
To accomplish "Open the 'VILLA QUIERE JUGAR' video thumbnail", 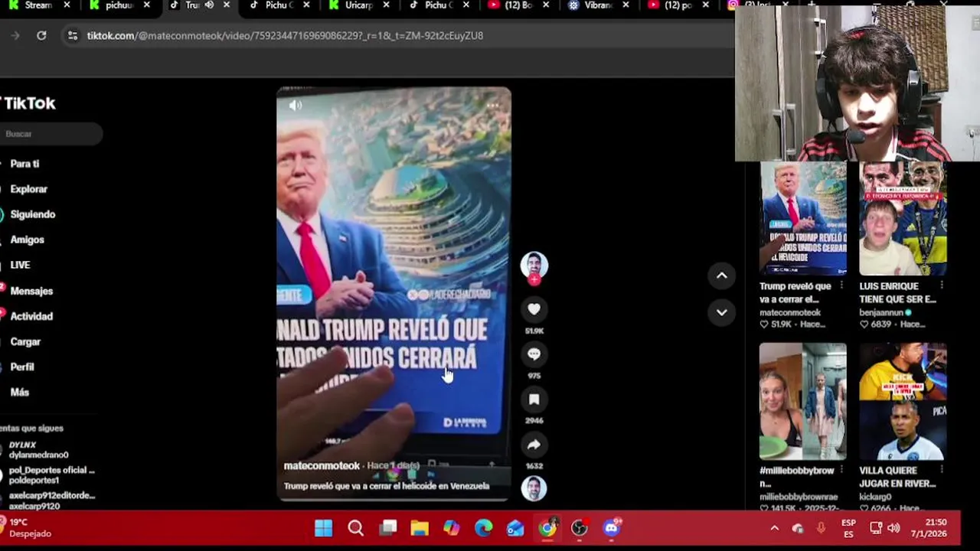I will tap(903, 401).
